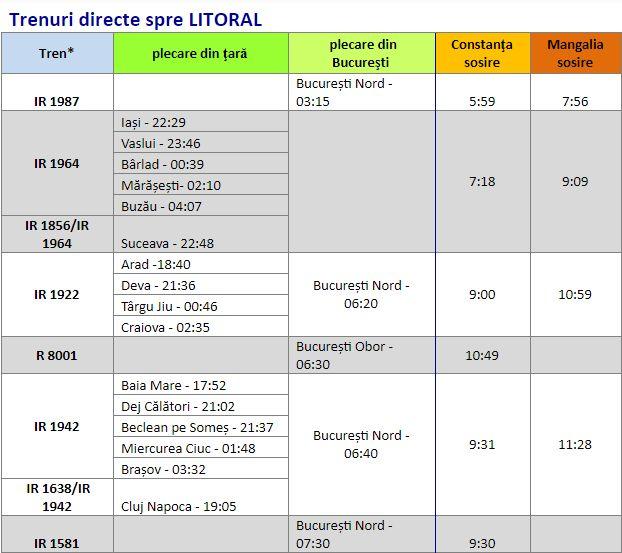Click the IR 1922 train cell
This screenshot has width=622, height=553.
coord(57,294)
